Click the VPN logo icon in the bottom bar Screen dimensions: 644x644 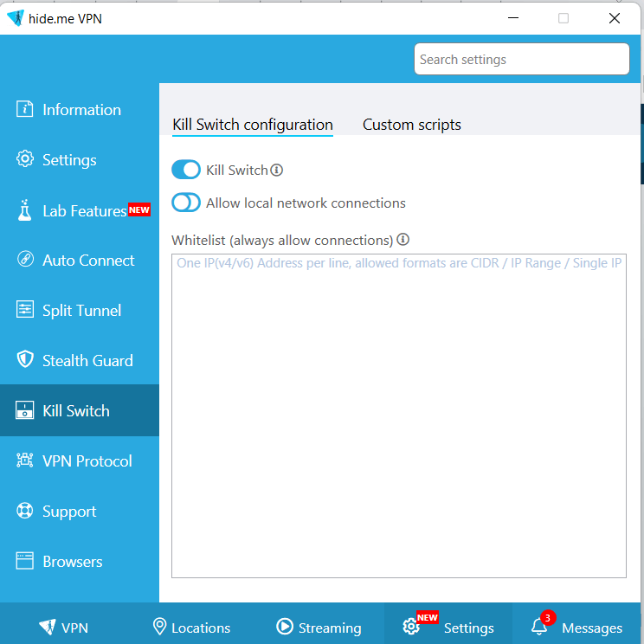coord(48,627)
